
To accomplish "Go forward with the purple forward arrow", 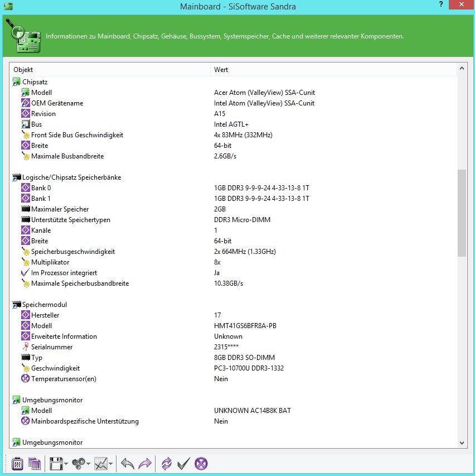I will click(x=145, y=464).
